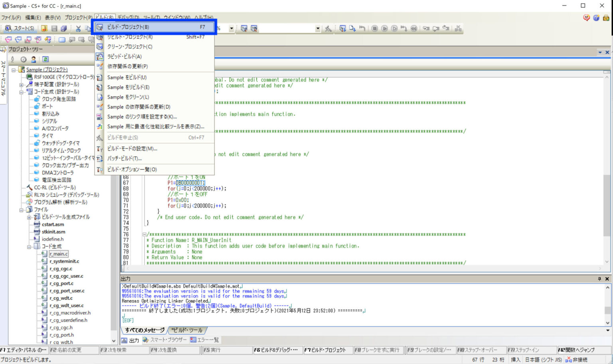Toggle 挿入 insert mode in status bar
Screen dimensions: 613x364
point(515,359)
